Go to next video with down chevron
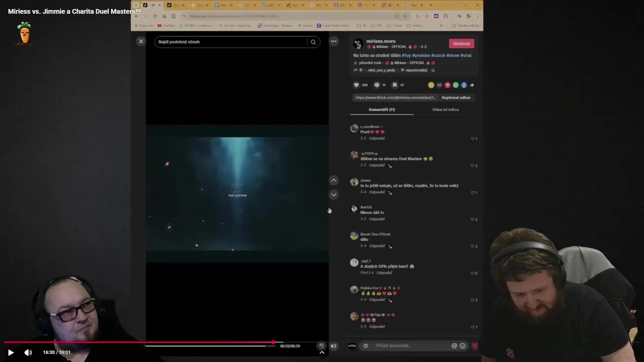The width and height of the screenshot is (644, 362). click(334, 195)
